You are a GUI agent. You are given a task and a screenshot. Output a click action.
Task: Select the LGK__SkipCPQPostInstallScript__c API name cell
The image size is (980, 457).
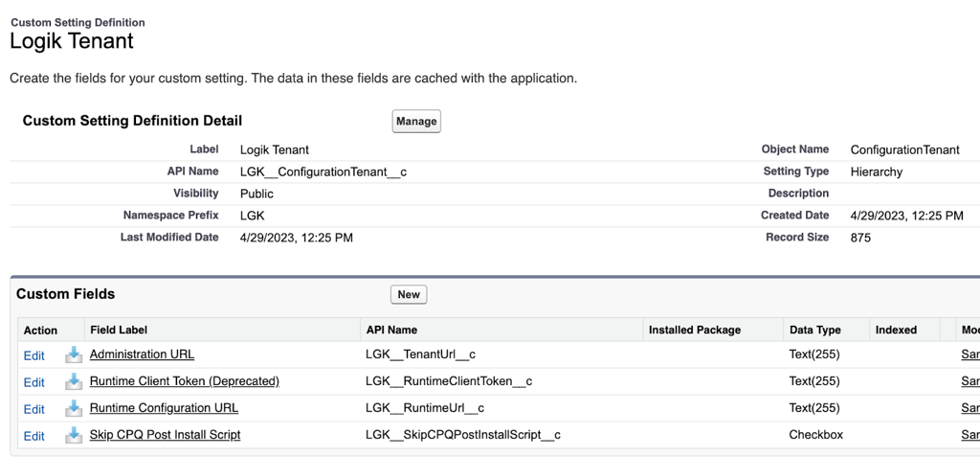click(462, 434)
